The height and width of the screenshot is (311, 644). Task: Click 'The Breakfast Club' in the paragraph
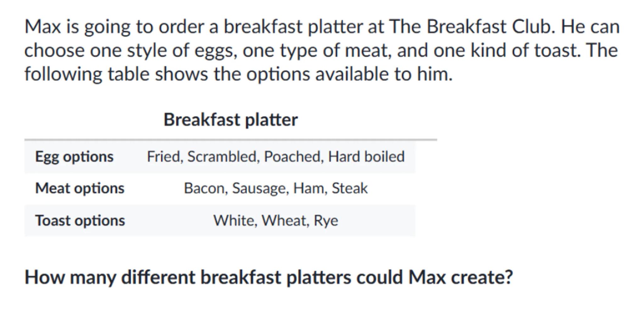click(x=470, y=26)
